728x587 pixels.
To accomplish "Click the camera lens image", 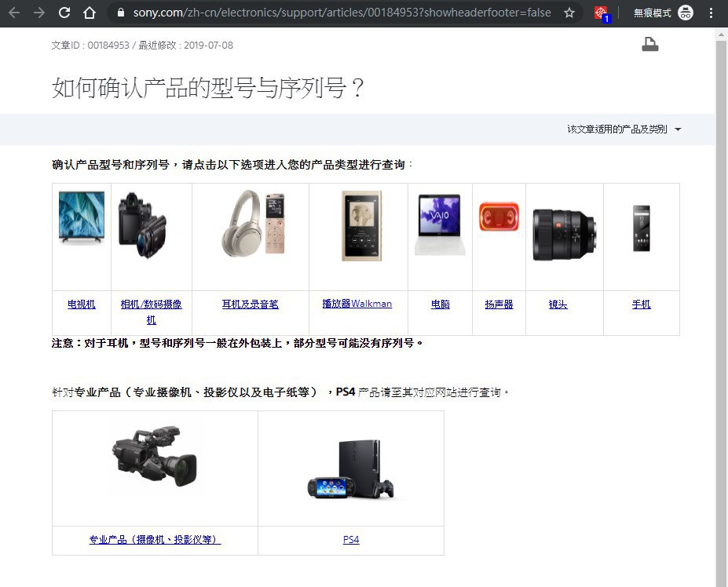I will tap(564, 235).
